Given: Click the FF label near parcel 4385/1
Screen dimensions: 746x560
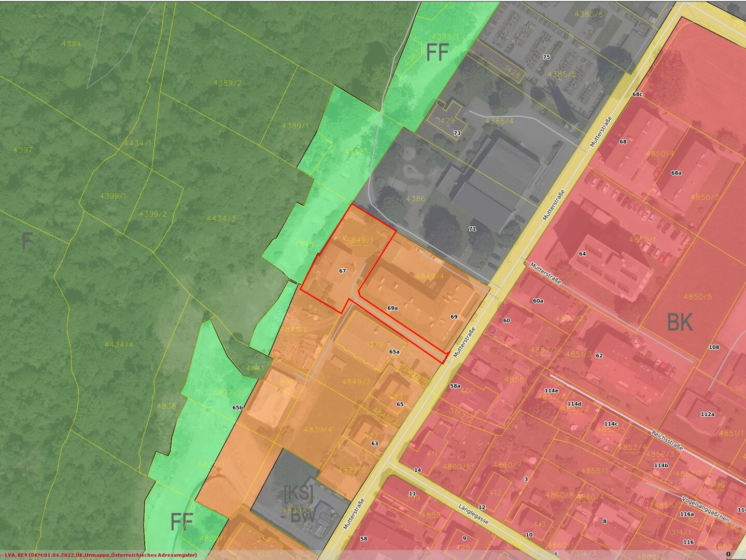Looking at the screenshot, I should (x=437, y=52).
